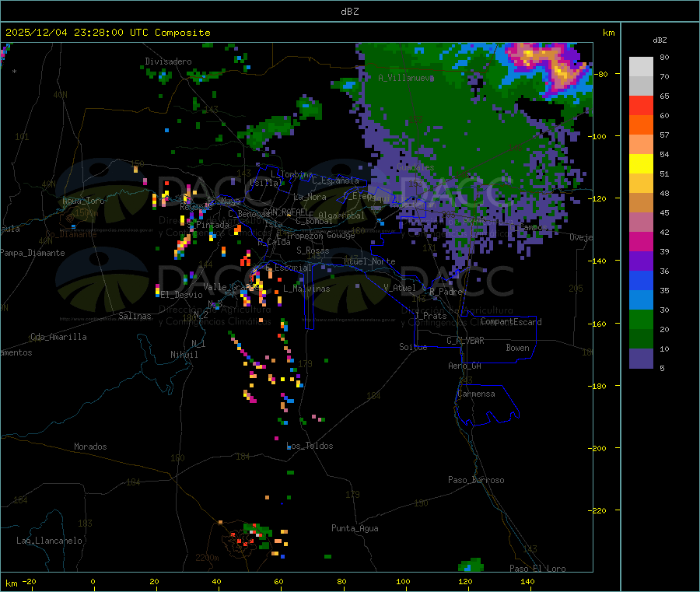Click the S_Rosas map label
This screenshot has height=592, width=700.
click(313, 250)
